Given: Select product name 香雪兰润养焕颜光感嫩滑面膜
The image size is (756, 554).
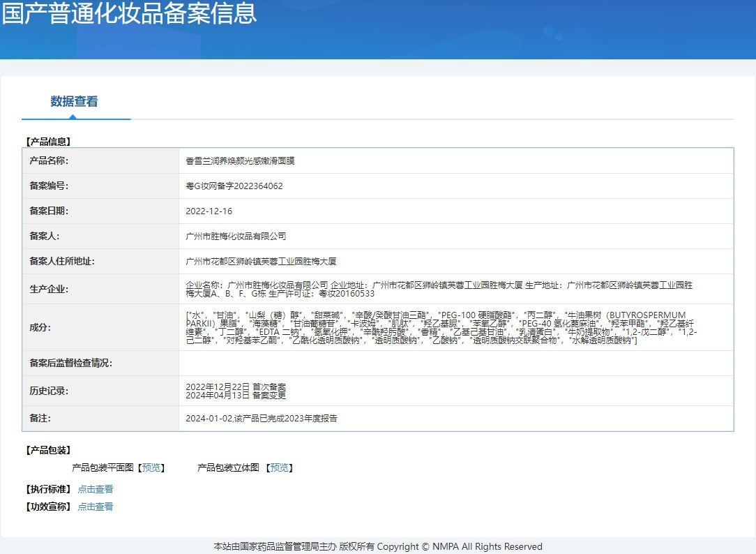Looking at the screenshot, I should [240, 161].
